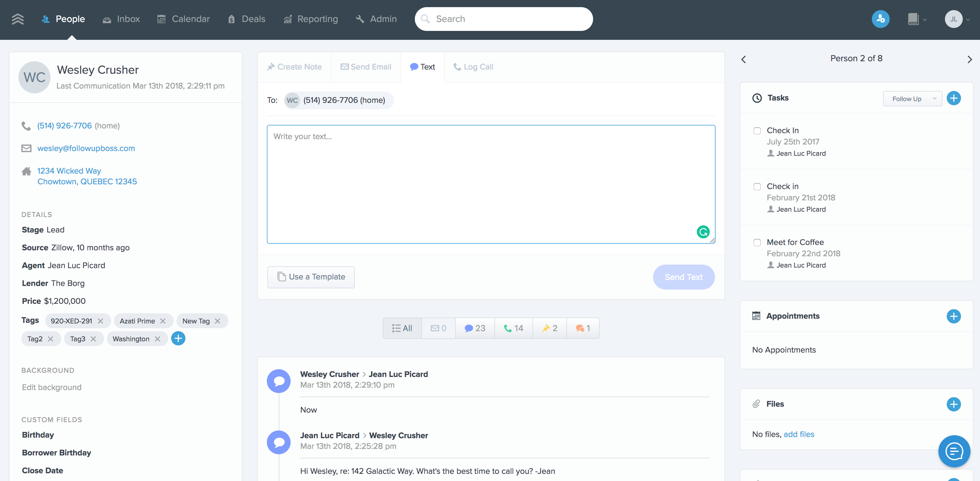Open the Intercom chat bubble icon
The image size is (980, 481).
tap(954, 451)
